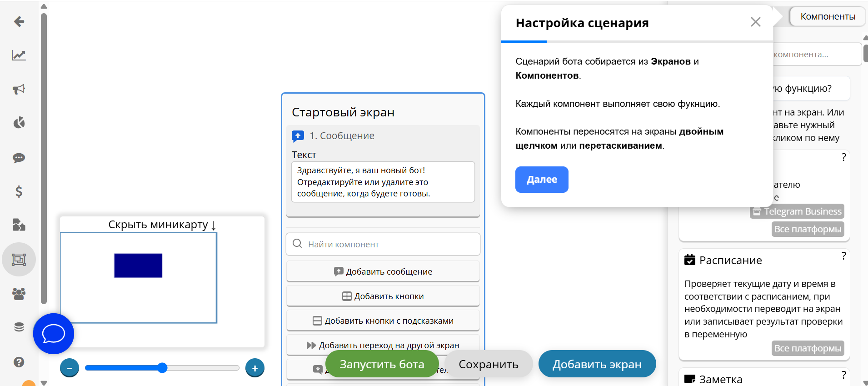Select the 'Стартовый экран' title
Viewport: 868px width, 386px height.
pos(343,112)
